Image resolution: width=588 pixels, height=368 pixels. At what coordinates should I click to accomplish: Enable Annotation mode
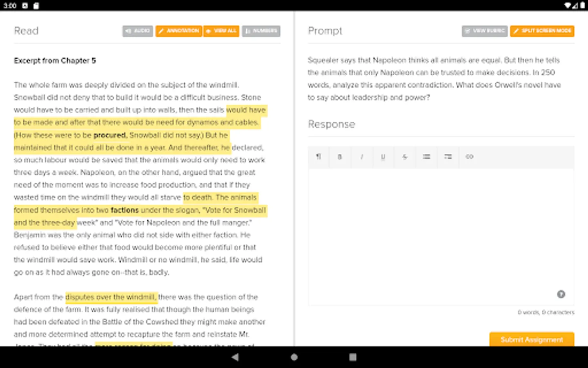point(179,31)
